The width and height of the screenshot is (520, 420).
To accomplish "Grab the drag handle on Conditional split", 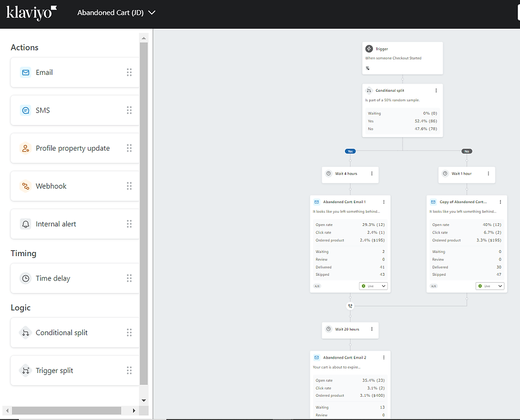I will [x=129, y=333].
